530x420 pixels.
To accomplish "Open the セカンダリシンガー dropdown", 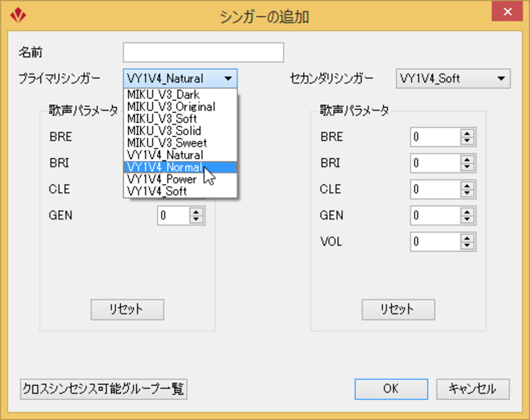I will [452, 79].
